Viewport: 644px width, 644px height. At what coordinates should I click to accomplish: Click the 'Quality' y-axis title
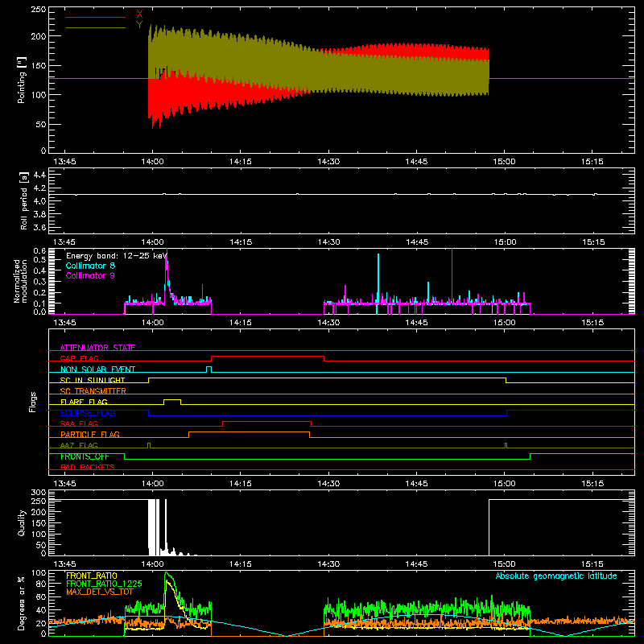point(22,522)
